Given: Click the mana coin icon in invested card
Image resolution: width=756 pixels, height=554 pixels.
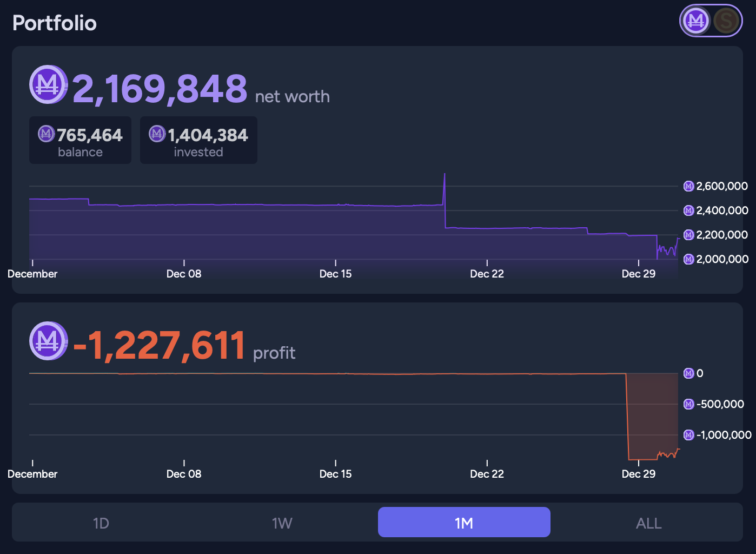Looking at the screenshot, I should [x=157, y=133].
